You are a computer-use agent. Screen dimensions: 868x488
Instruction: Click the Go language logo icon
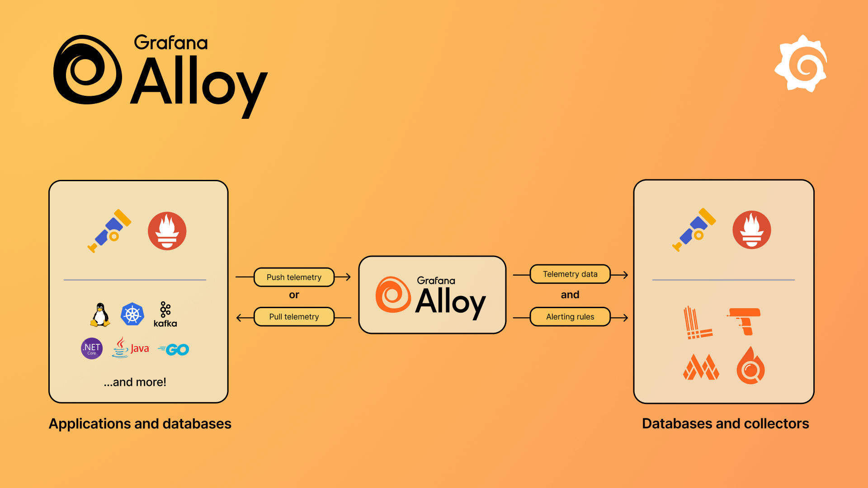point(175,348)
